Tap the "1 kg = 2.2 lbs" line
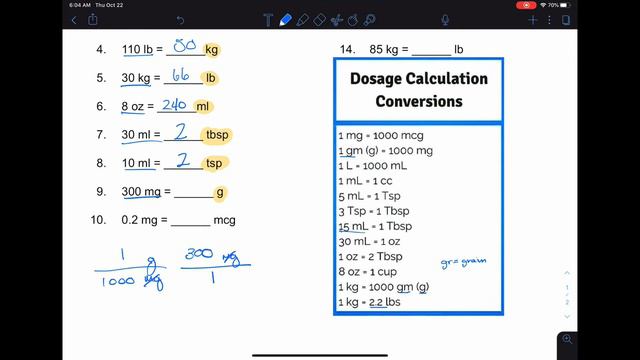 [369, 302]
